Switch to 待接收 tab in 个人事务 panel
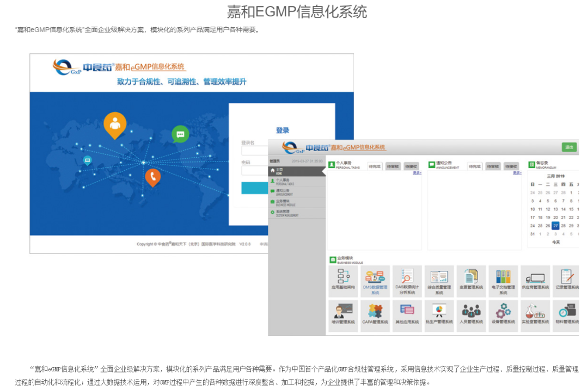Screen dimensions: 588x391 pos(411,166)
